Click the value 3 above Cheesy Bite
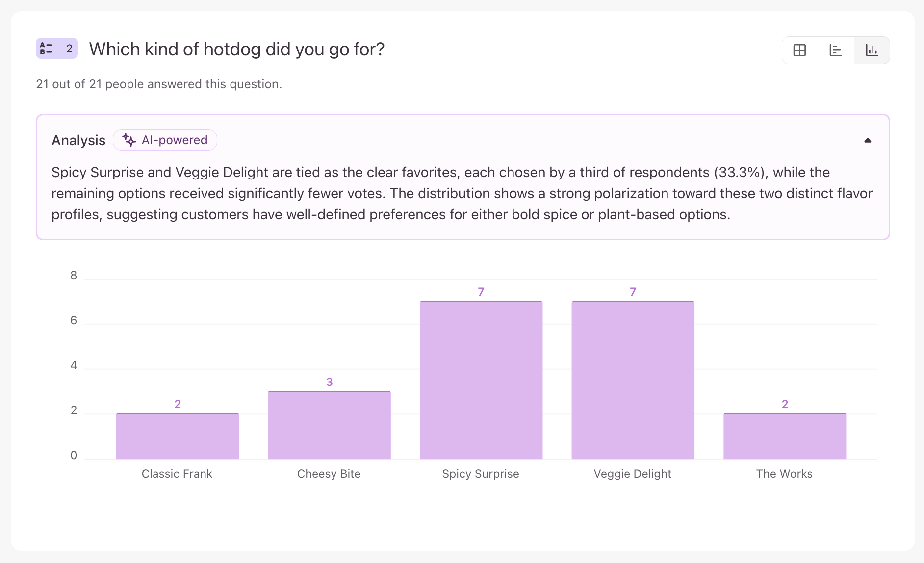924x563 pixels. pyautogui.click(x=330, y=382)
